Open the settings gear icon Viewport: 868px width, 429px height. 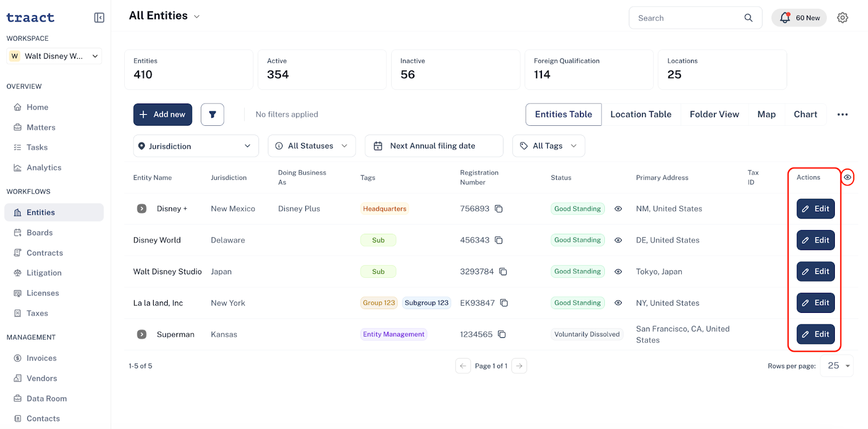(843, 18)
